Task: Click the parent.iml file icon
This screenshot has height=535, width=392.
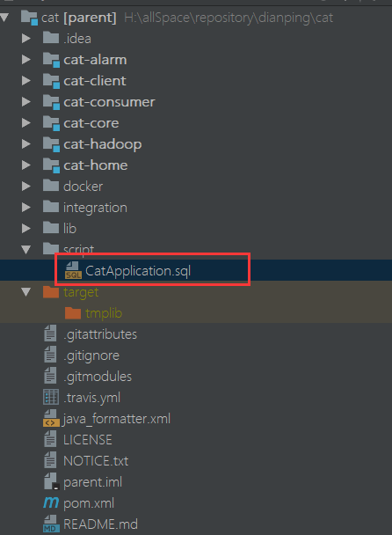Action: click(x=51, y=482)
